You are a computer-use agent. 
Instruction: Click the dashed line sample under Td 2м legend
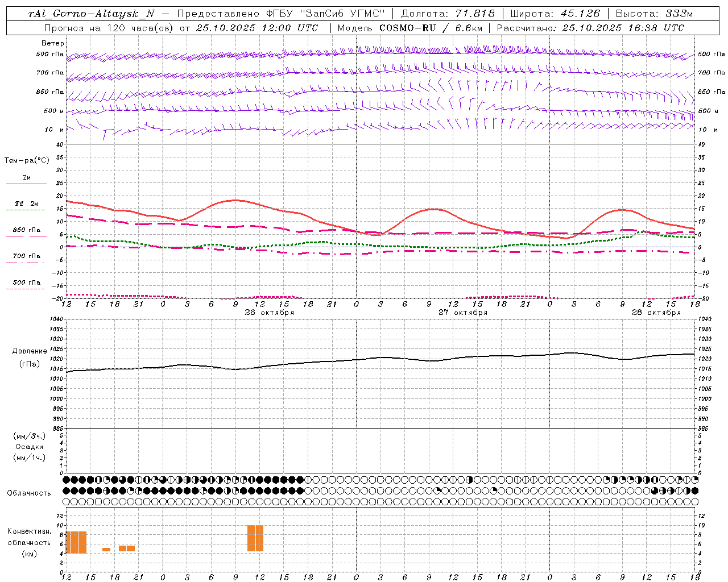point(25,210)
